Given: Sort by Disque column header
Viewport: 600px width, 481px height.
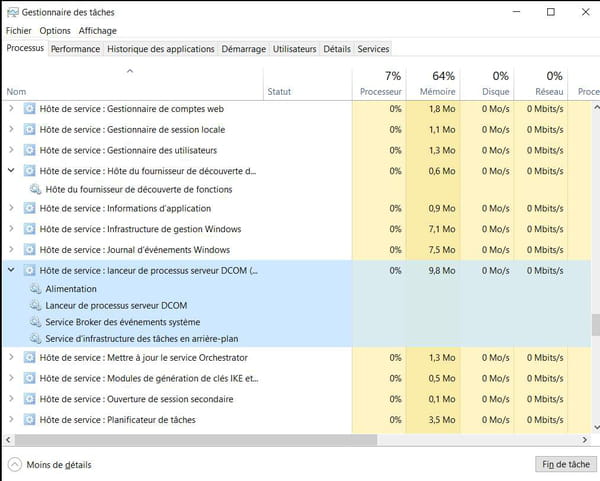Looking at the screenshot, I should [x=487, y=84].
